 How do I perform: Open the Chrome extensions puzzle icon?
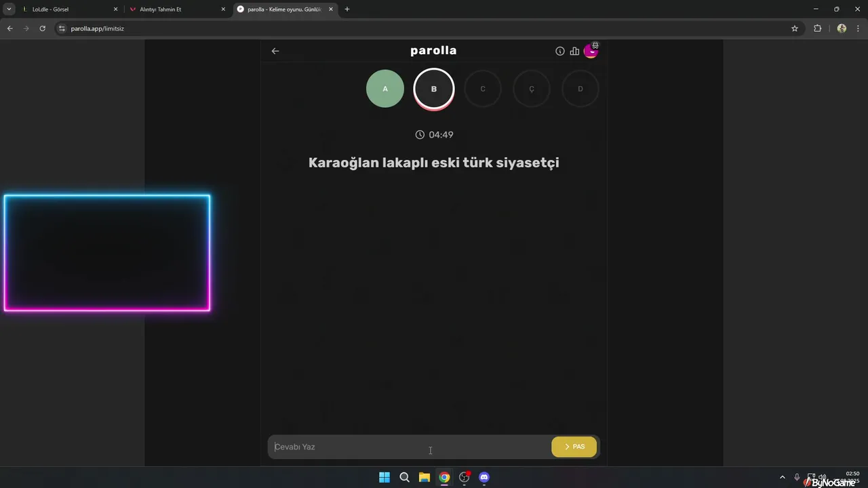pos(817,28)
